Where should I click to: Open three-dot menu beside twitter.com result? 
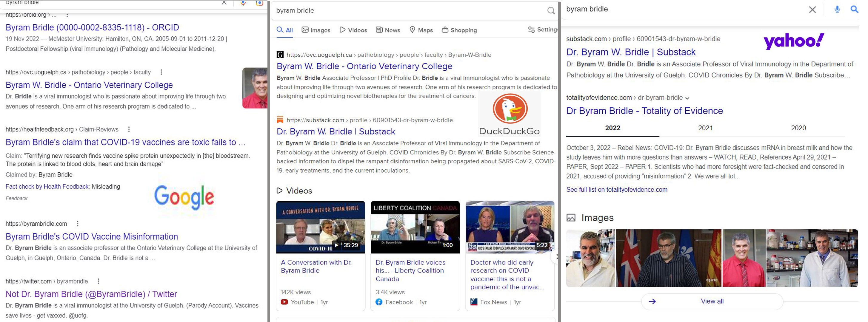(x=98, y=281)
